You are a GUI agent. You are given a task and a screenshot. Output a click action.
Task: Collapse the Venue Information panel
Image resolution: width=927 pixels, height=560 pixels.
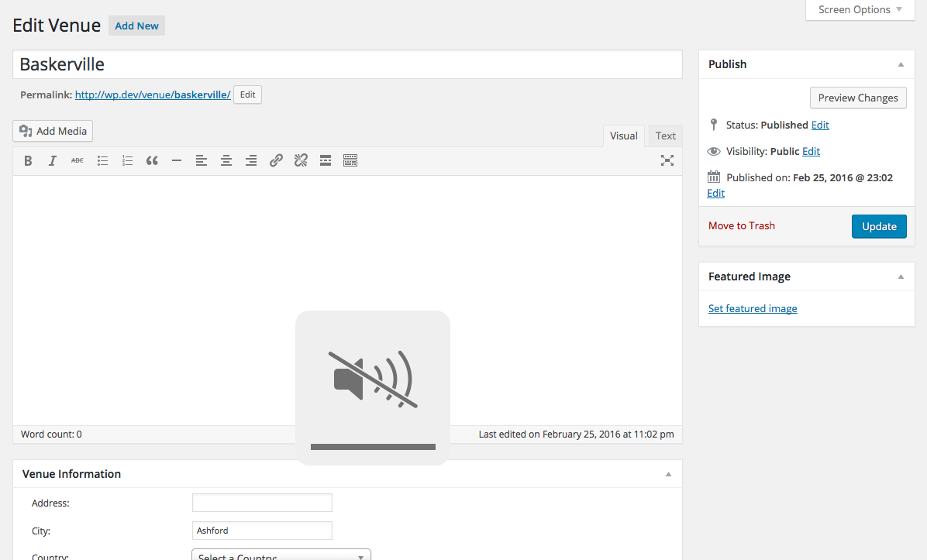[668, 475]
